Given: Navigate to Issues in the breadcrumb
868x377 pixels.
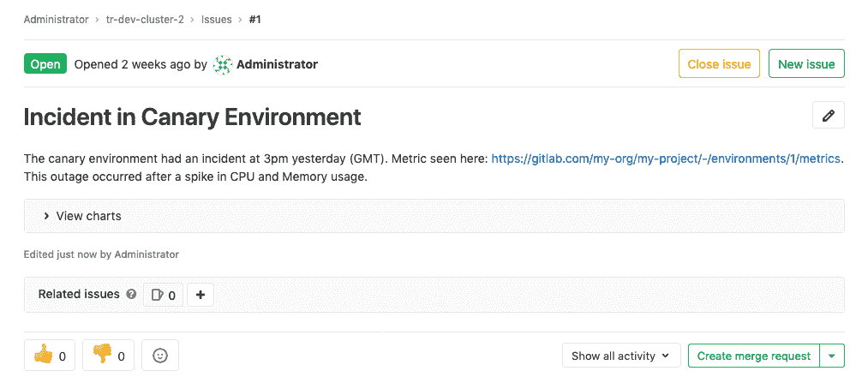Looking at the screenshot, I should pyautogui.click(x=217, y=19).
